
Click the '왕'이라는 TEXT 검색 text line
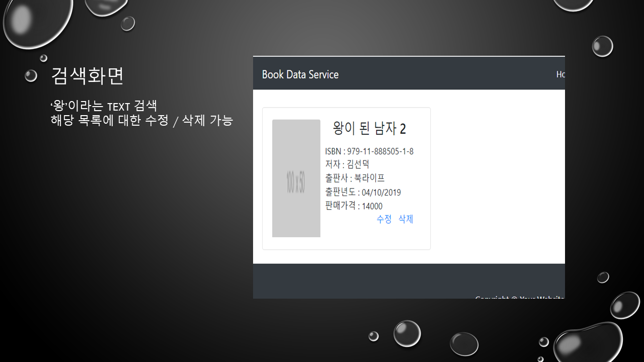point(104,106)
